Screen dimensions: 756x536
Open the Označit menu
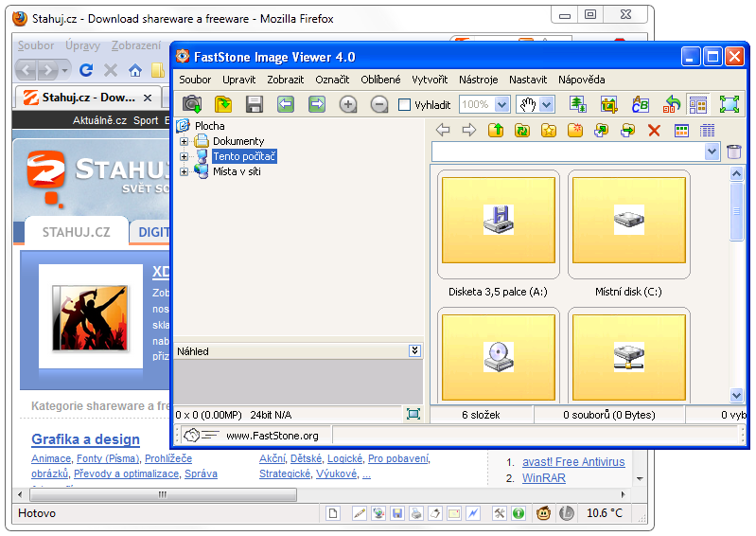[x=332, y=80]
